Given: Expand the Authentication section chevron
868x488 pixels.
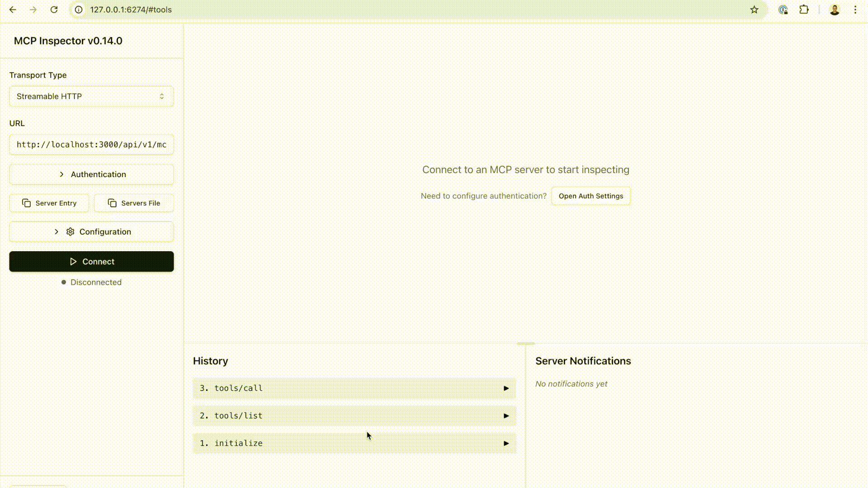Looking at the screenshot, I should pyautogui.click(x=61, y=174).
